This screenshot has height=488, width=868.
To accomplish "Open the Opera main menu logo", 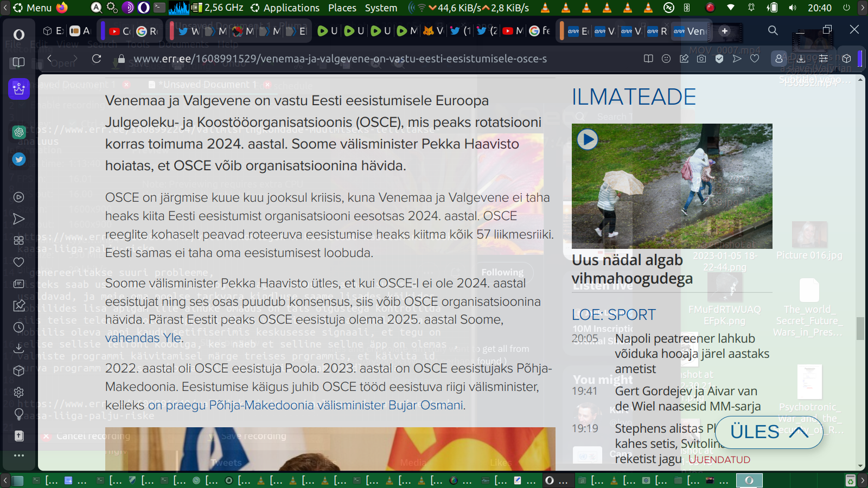I will [x=19, y=35].
